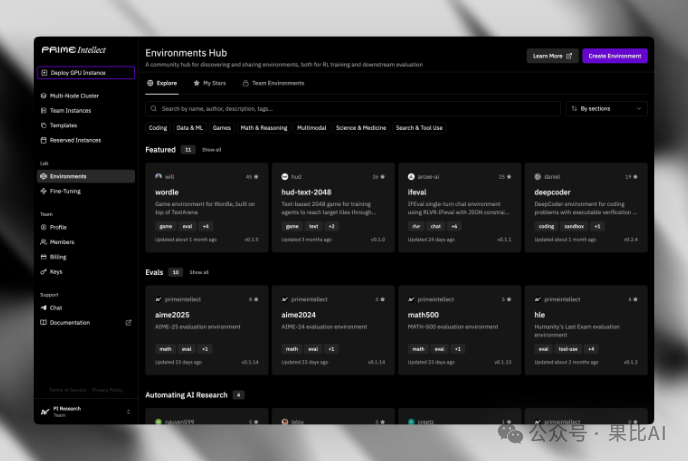
Task: Click Show all next to Featured
Action: (x=211, y=150)
